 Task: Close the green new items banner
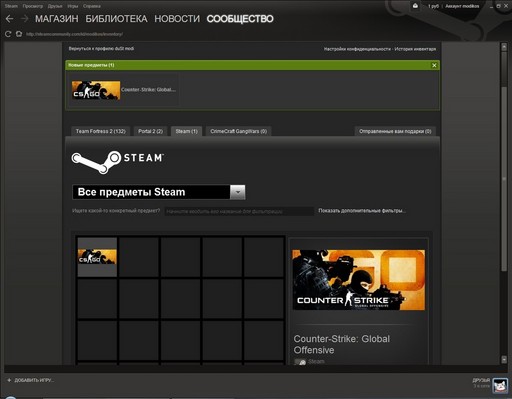pyautogui.click(x=434, y=65)
